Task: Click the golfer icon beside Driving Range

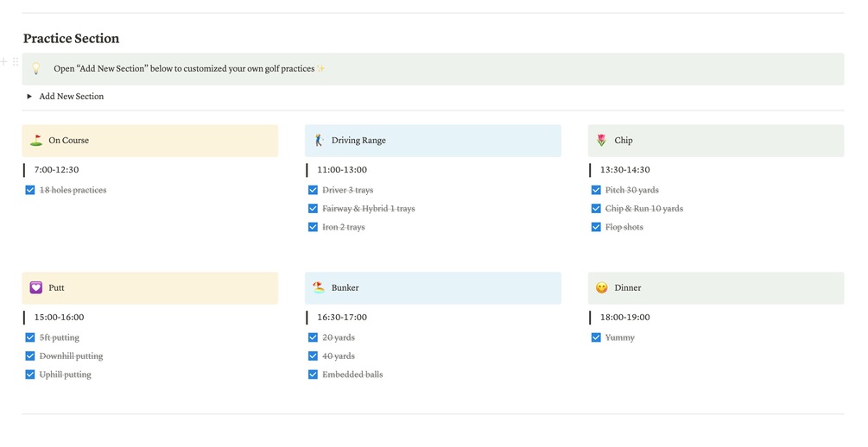Action: [x=319, y=141]
